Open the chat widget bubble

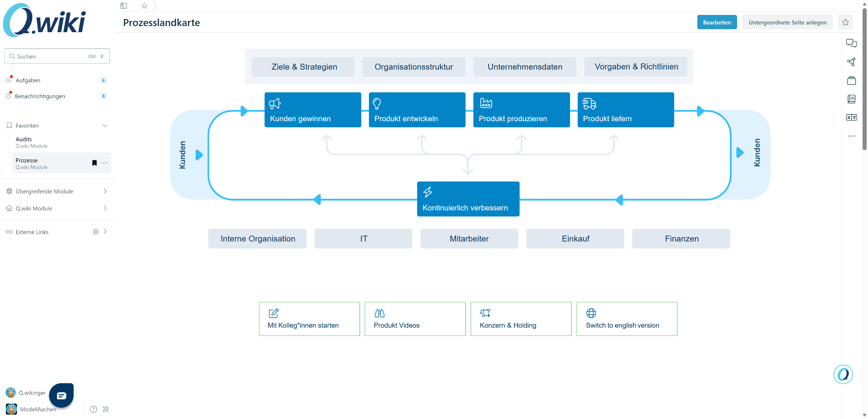(x=61, y=395)
